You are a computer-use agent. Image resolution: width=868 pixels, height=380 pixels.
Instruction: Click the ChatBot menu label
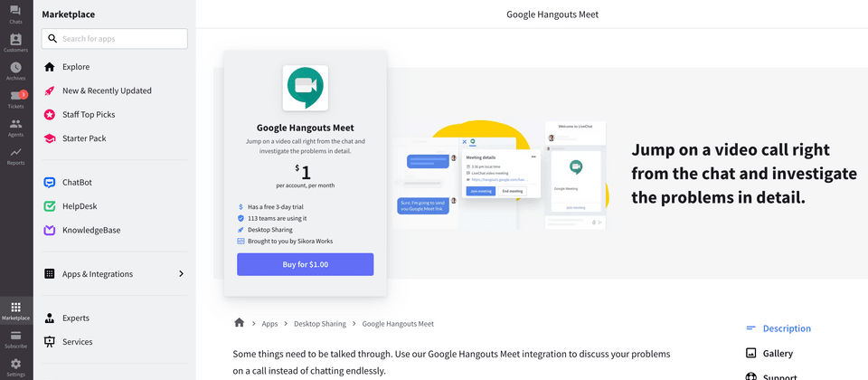click(77, 182)
